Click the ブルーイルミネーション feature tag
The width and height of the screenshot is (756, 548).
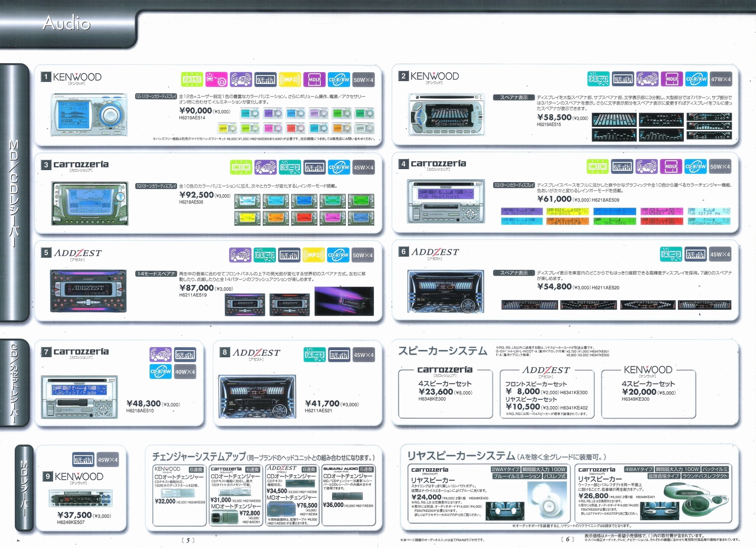pos(516,476)
